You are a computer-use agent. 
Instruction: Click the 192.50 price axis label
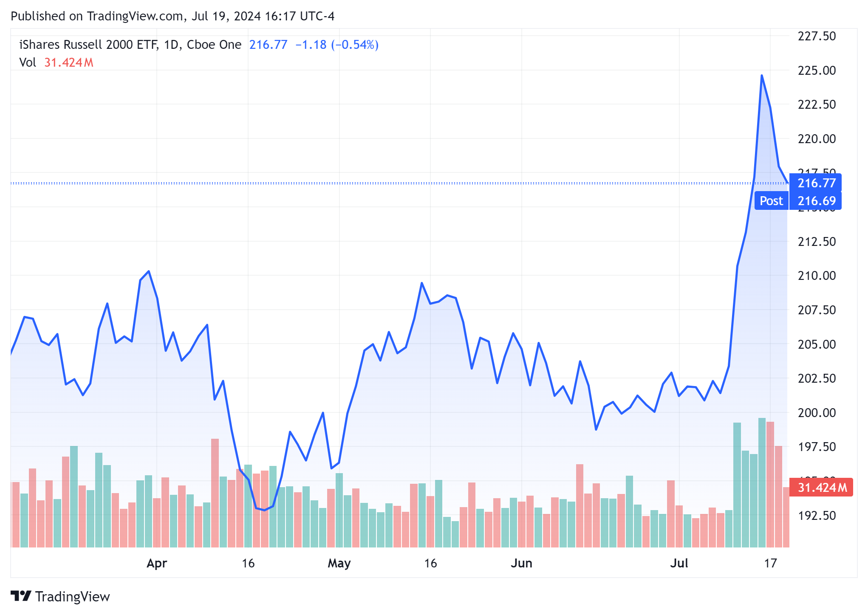point(817,516)
